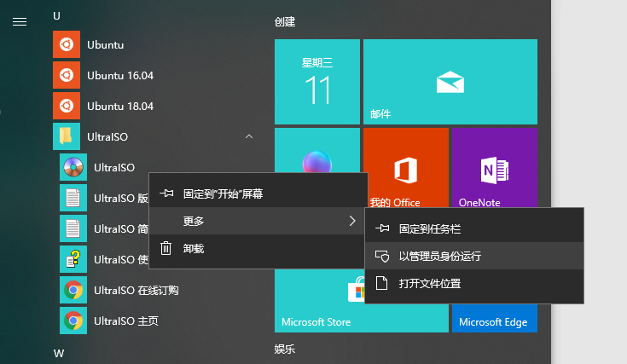The width and height of the screenshot is (627, 364).
Task: Click the UltraISO disc application icon
Action: [x=73, y=167]
